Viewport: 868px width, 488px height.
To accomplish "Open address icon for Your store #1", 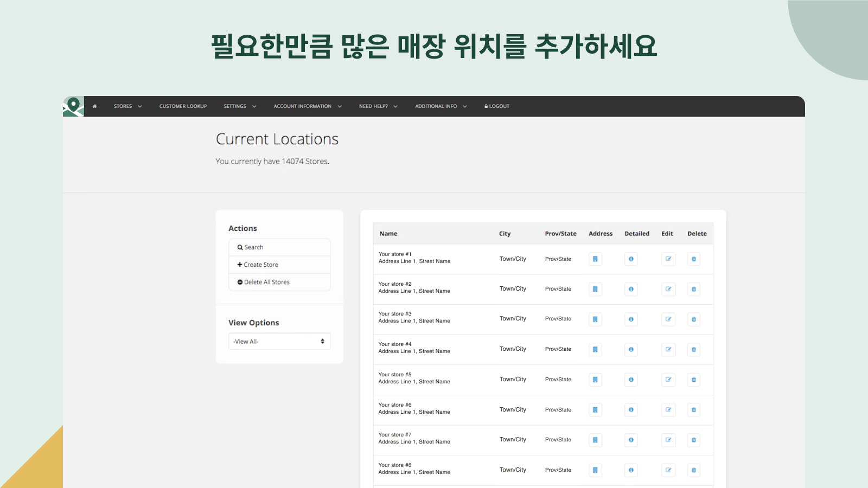I will [595, 259].
